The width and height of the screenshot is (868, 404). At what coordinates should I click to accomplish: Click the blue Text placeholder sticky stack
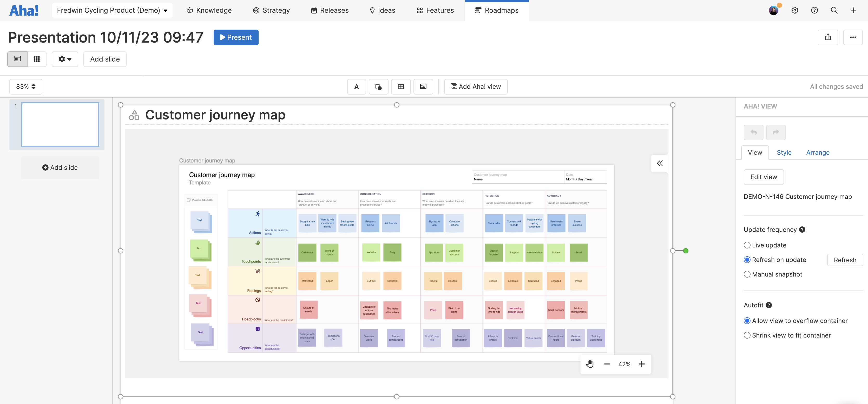(201, 222)
